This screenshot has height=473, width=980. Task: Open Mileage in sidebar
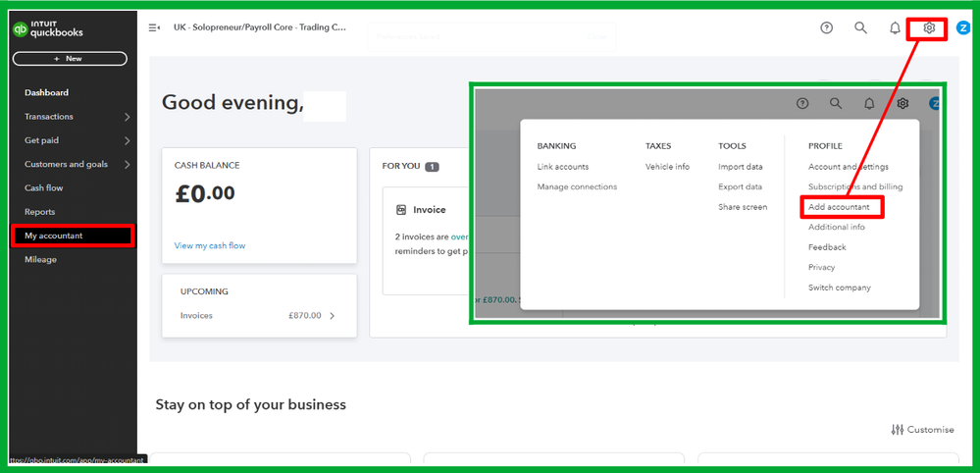point(40,259)
